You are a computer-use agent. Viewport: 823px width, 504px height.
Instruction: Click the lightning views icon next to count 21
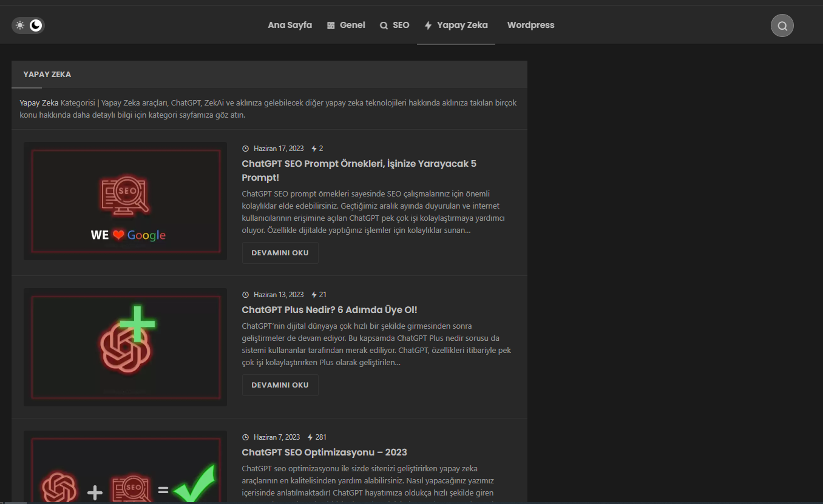(314, 295)
